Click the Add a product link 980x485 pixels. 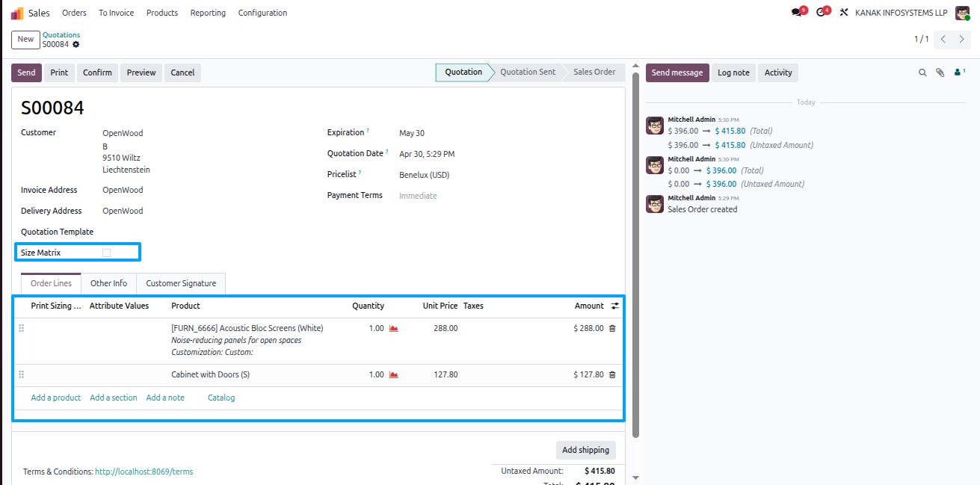point(56,398)
